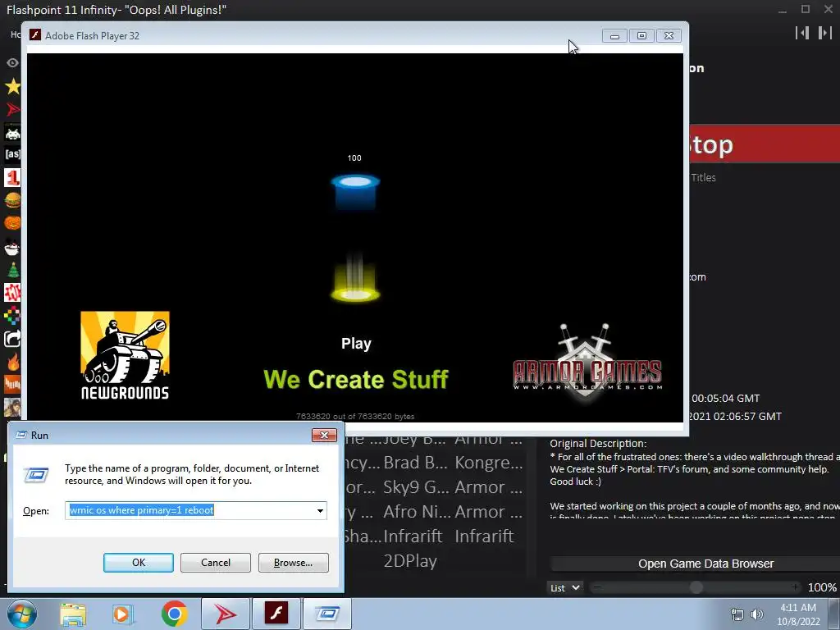Click the previous-track icon in Flashpoint header
Viewport: 840px width, 630px height.
coord(802,33)
